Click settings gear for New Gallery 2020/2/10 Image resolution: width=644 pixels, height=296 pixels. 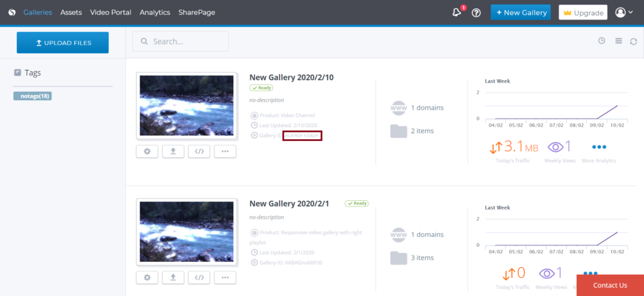point(147,151)
